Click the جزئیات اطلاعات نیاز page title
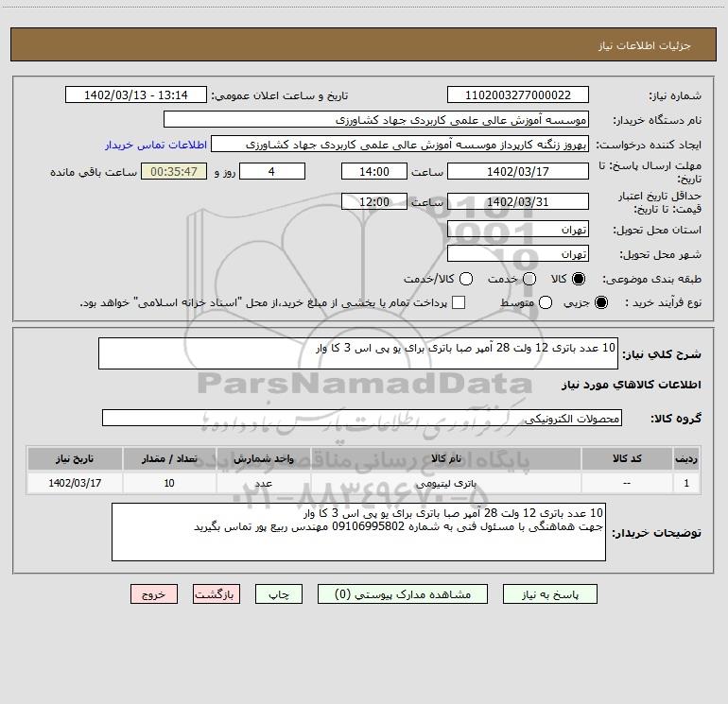This screenshot has width=728, height=704. click(x=644, y=45)
